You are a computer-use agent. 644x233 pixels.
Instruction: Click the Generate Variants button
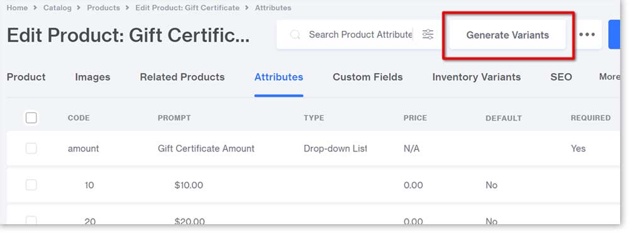[x=508, y=35]
